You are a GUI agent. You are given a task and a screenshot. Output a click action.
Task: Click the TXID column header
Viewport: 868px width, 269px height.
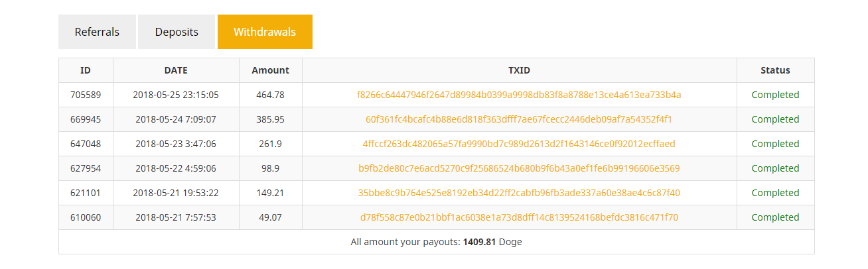tap(519, 70)
